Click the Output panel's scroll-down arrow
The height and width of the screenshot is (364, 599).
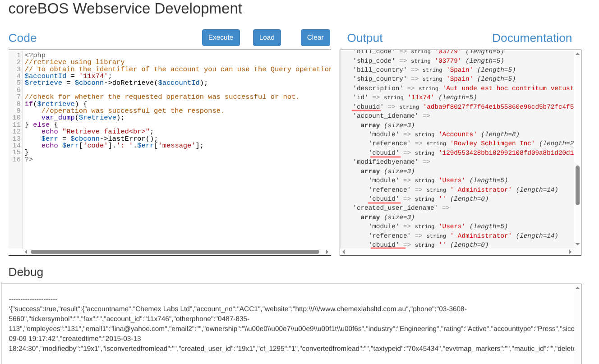click(x=577, y=244)
